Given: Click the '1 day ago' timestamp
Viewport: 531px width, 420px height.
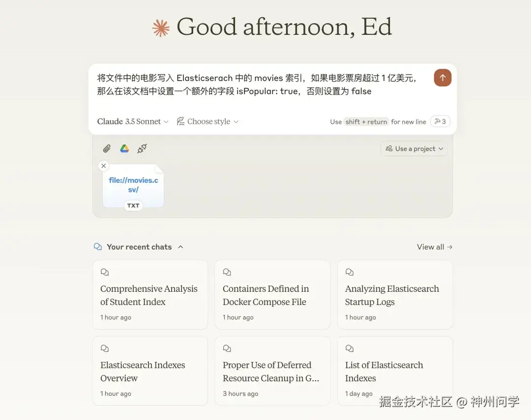Looking at the screenshot, I should (358, 393).
